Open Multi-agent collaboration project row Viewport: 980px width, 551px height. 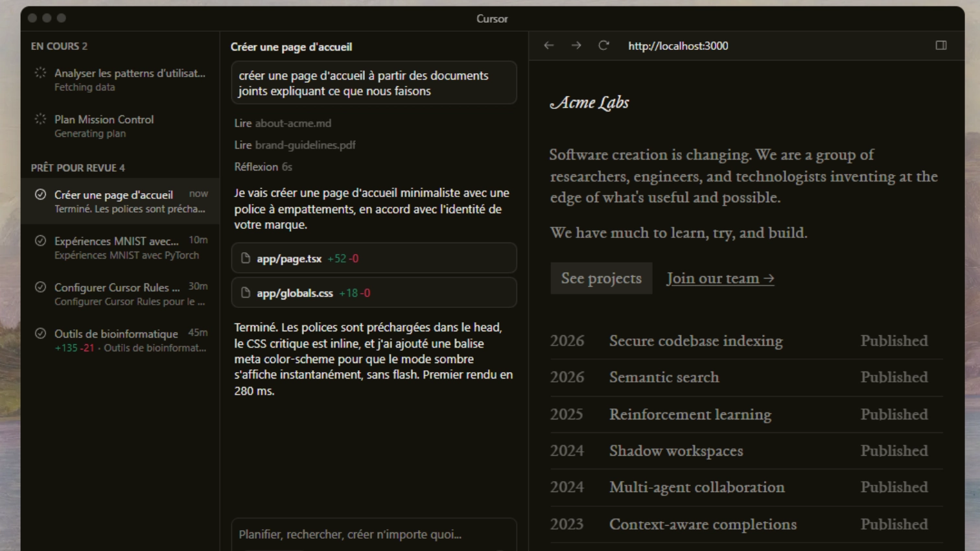pos(747,487)
